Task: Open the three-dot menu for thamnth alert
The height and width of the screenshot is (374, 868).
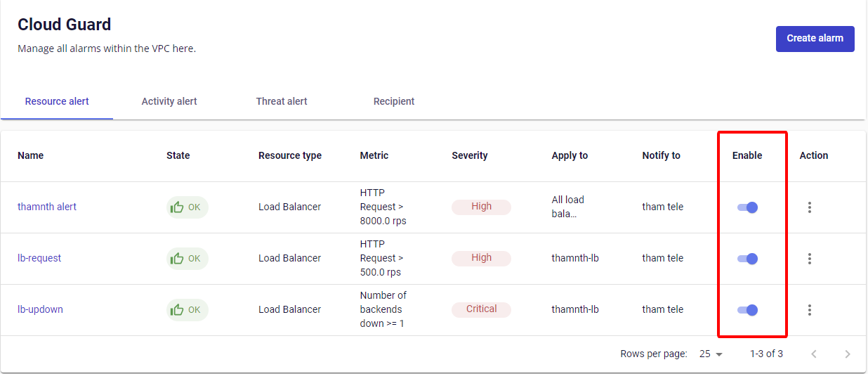Action: click(810, 207)
